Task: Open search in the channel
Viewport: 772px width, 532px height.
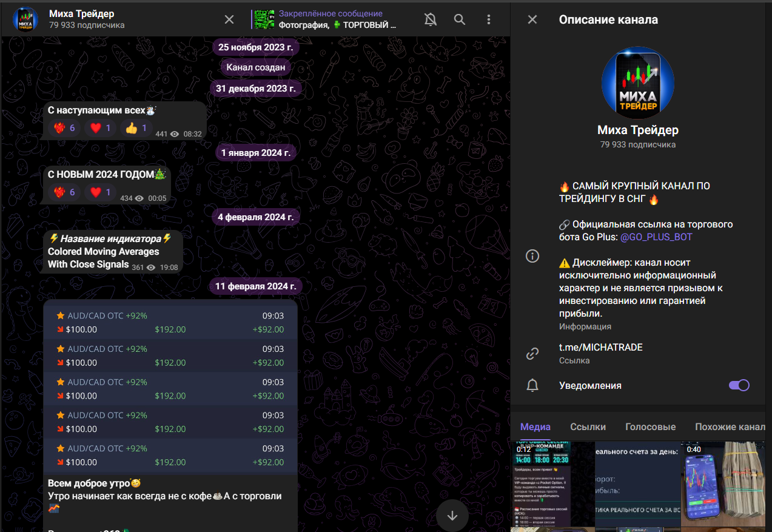Action: pos(460,19)
